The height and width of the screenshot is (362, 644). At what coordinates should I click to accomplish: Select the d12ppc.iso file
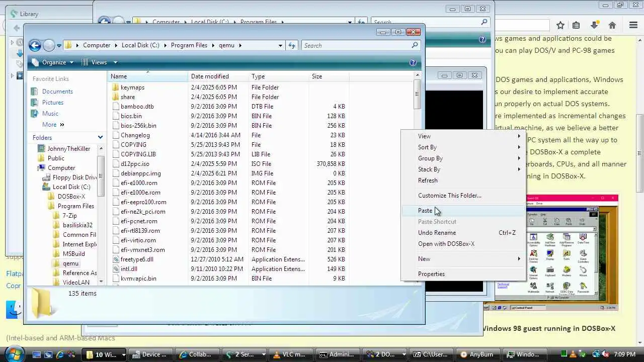tap(135, 164)
